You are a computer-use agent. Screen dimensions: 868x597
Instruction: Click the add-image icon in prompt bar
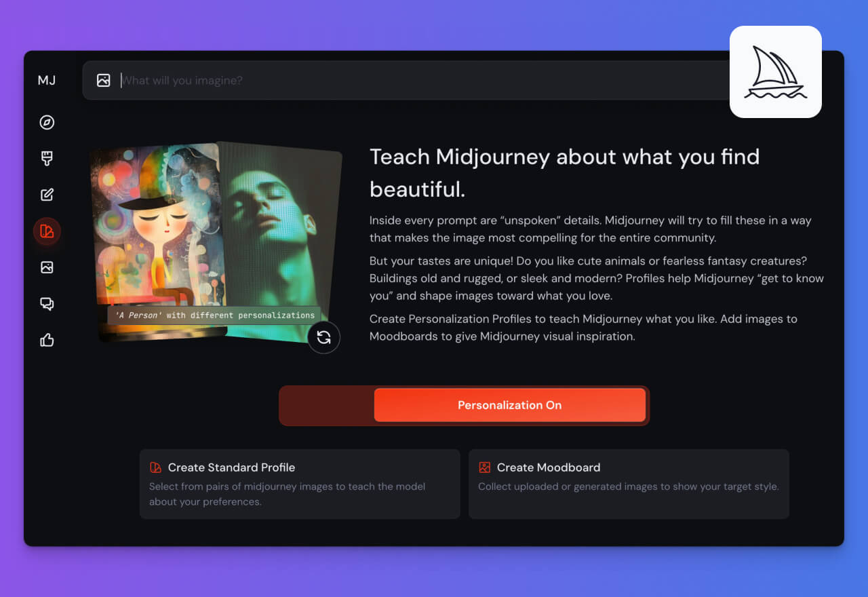pos(103,81)
